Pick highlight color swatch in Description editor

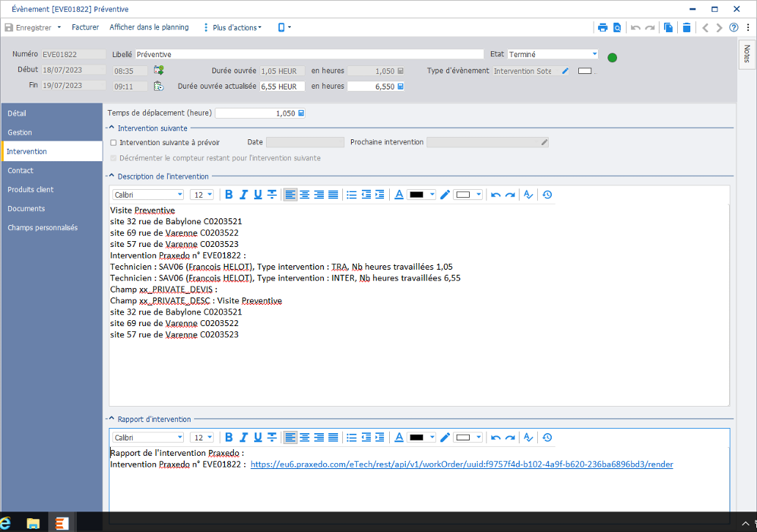463,194
